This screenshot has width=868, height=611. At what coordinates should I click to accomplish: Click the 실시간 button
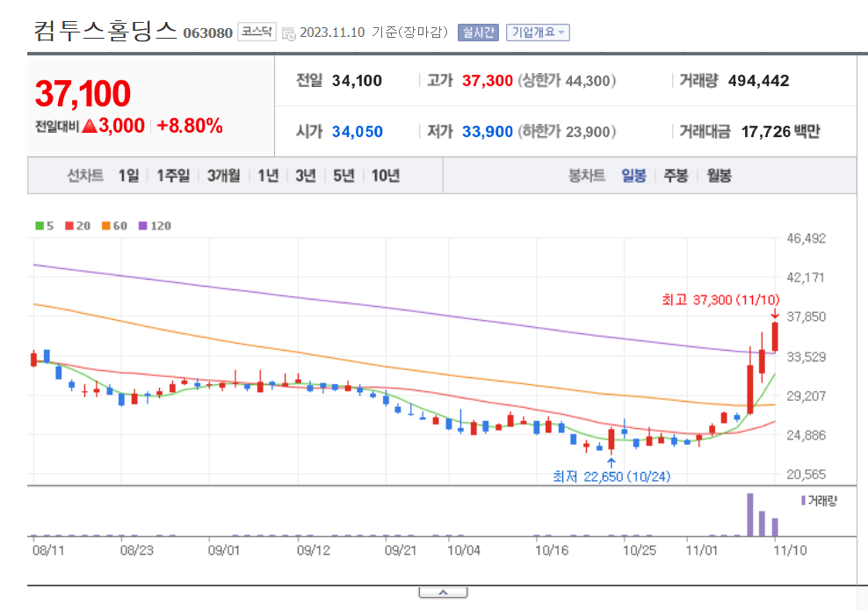coord(478,33)
